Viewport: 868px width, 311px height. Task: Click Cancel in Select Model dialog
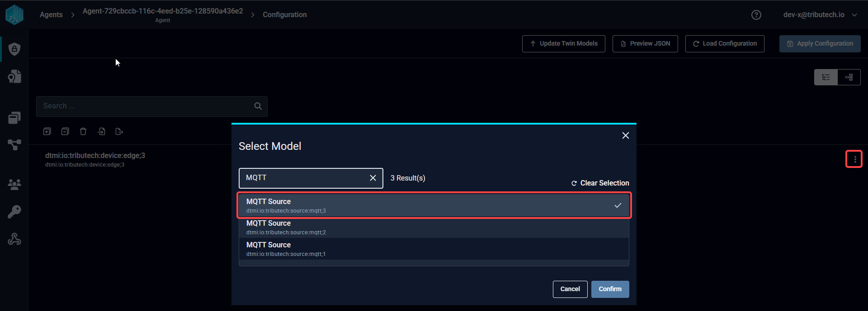[x=570, y=289]
